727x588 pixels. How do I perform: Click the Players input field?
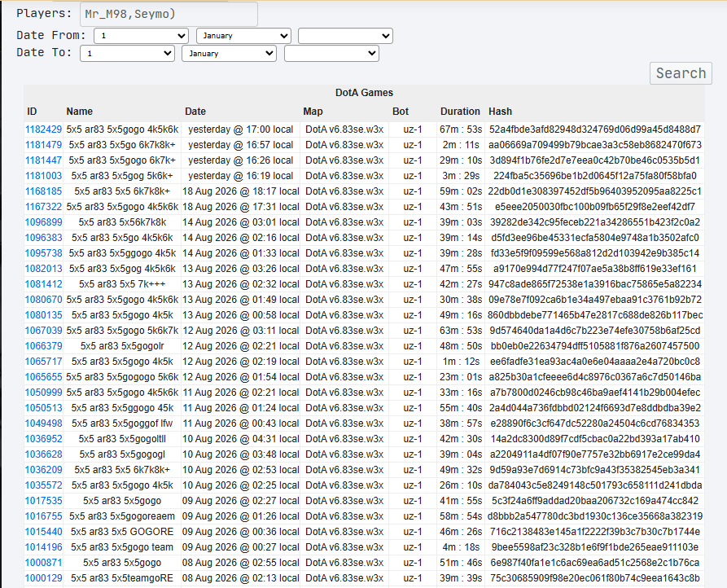click(x=169, y=14)
